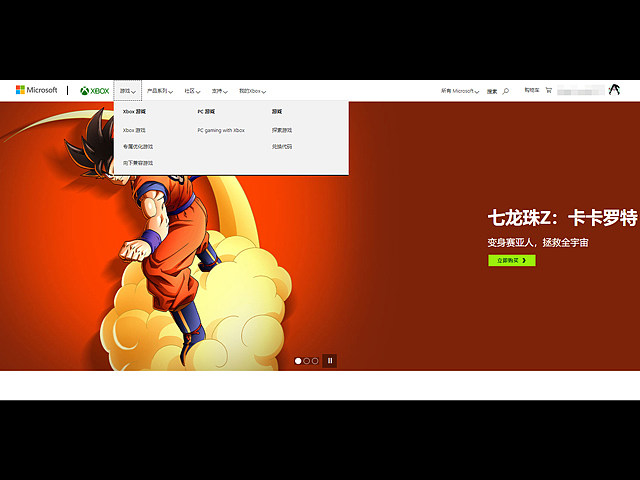The height and width of the screenshot is (480, 640).
Task: Open the 购物车 cart link
Action: (x=532, y=90)
